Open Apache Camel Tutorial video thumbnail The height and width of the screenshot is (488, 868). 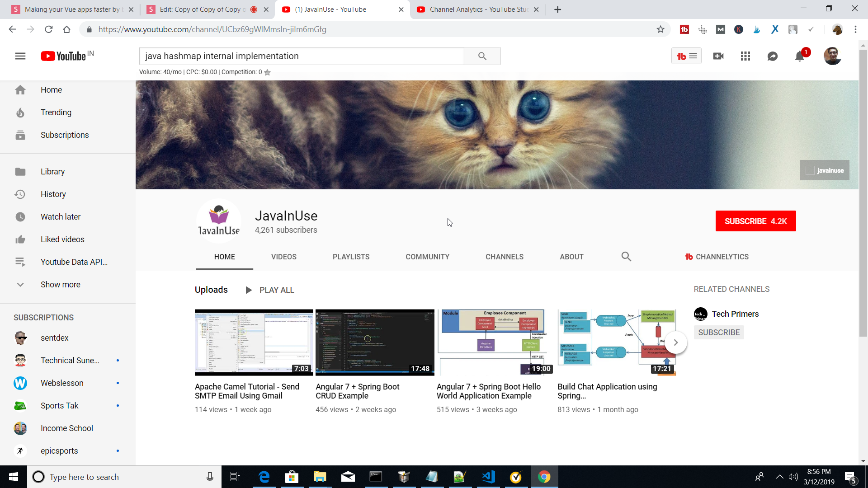254,342
